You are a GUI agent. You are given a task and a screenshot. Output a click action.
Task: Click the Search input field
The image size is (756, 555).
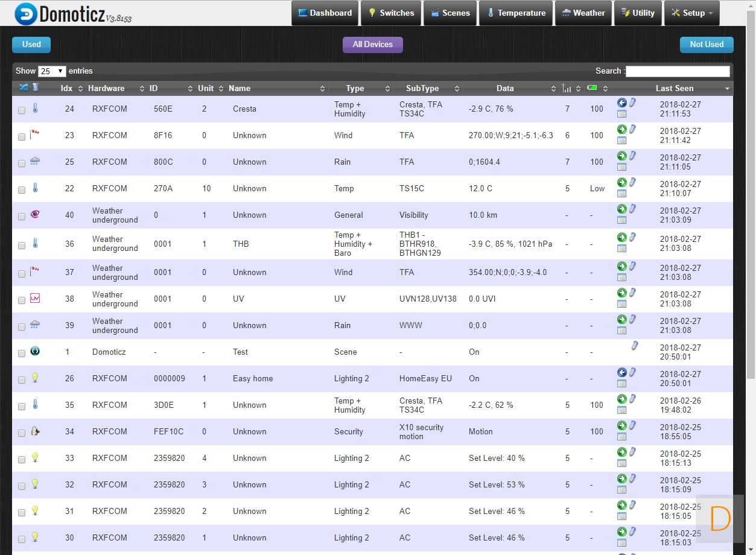(x=678, y=71)
